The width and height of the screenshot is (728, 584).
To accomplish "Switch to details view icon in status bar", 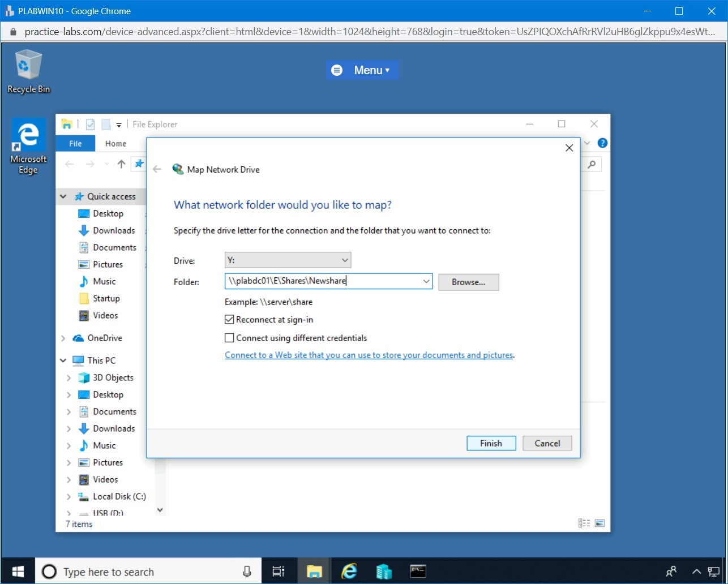I will click(585, 523).
